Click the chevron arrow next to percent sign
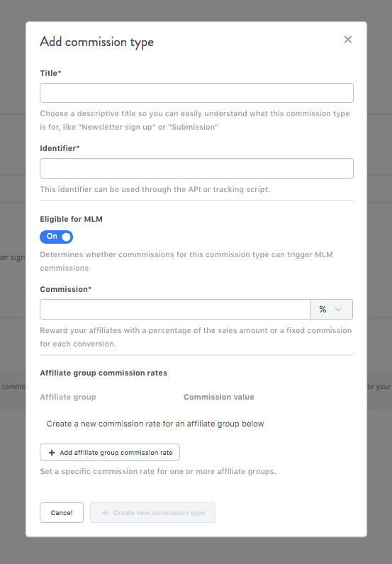This screenshot has width=392, height=564. [338, 310]
